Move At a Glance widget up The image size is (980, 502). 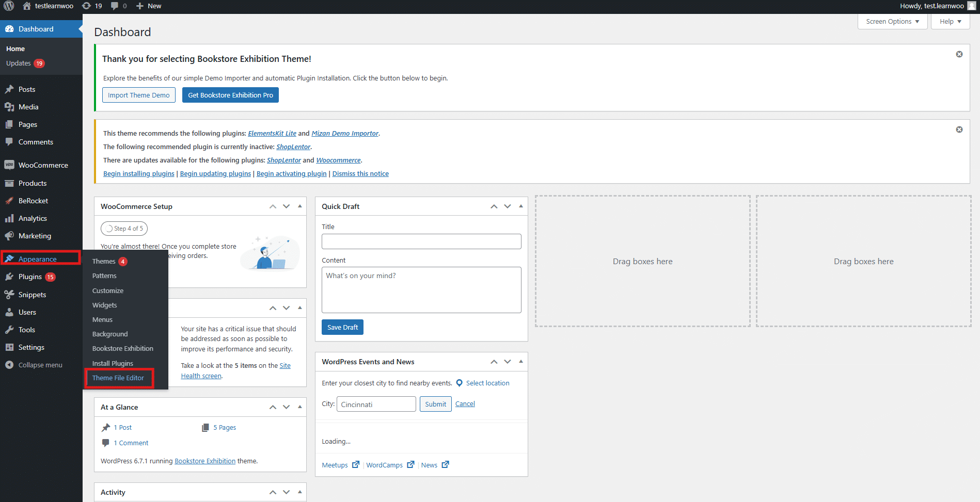pyautogui.click(x=273, y=407)
